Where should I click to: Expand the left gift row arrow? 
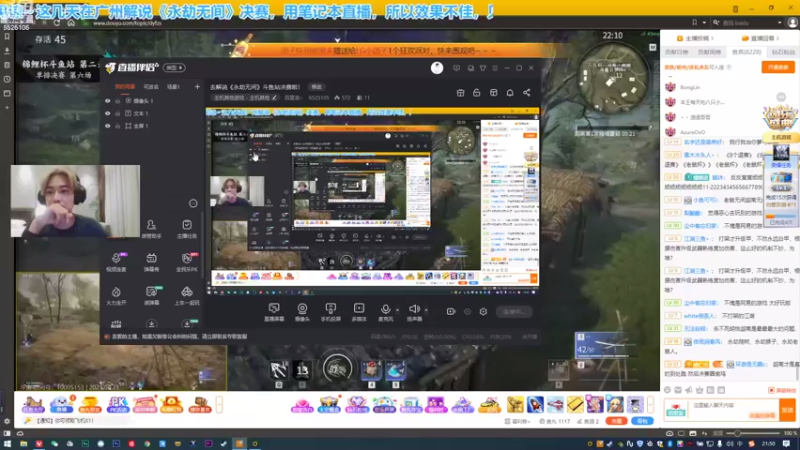pyautogui.click(x=219, y=405)
